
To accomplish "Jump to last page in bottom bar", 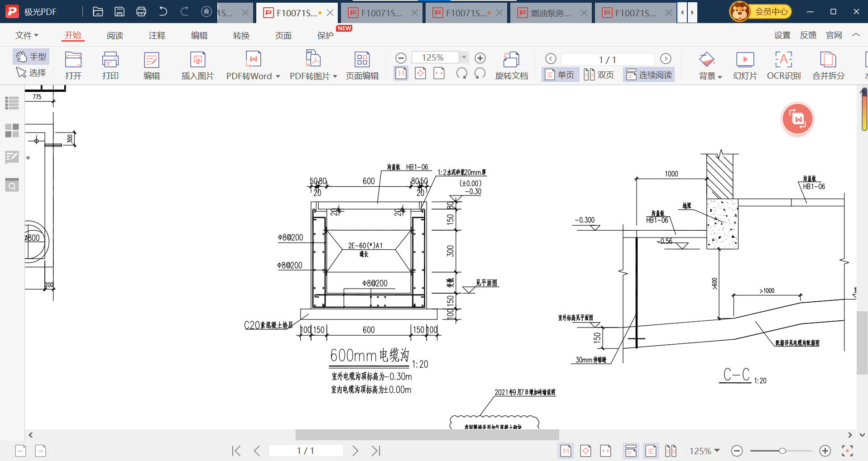I will click(376, 451).
